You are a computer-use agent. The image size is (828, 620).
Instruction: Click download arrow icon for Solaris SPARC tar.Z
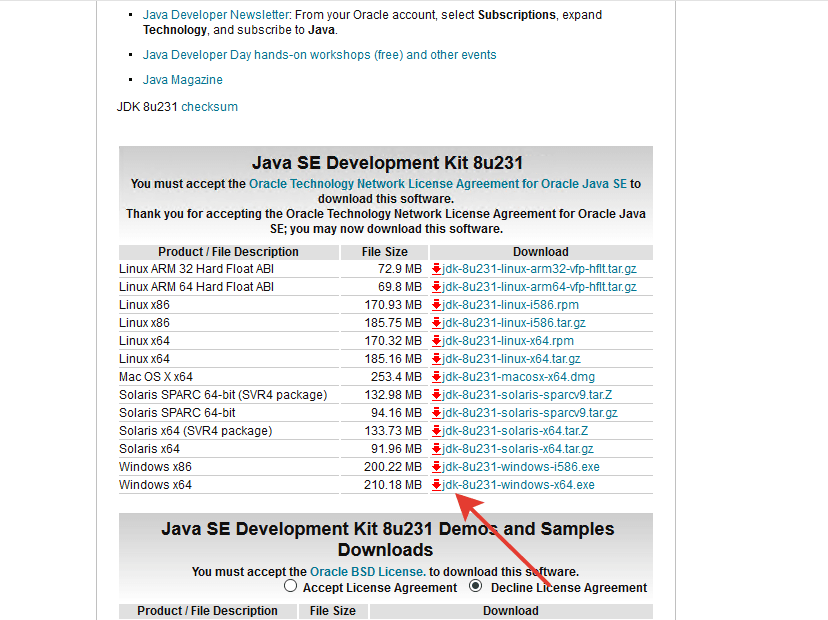point(437,395)
